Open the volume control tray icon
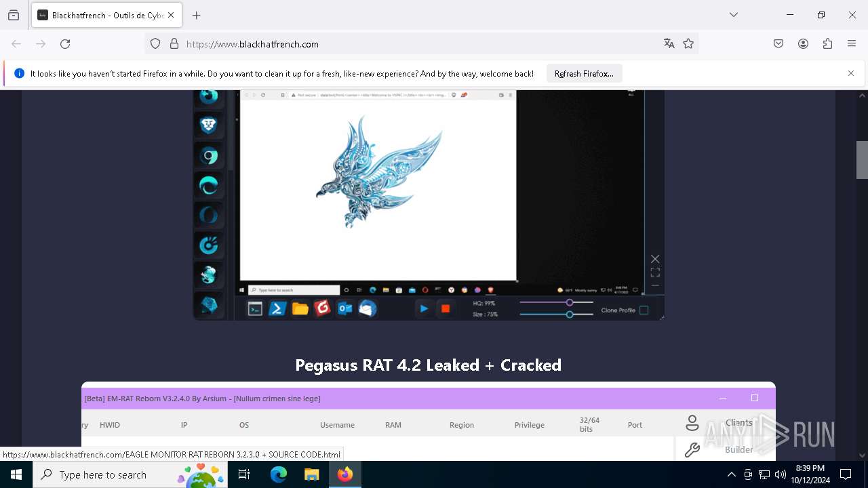This screenshot has height=488, width=868. tap(781, 474)
